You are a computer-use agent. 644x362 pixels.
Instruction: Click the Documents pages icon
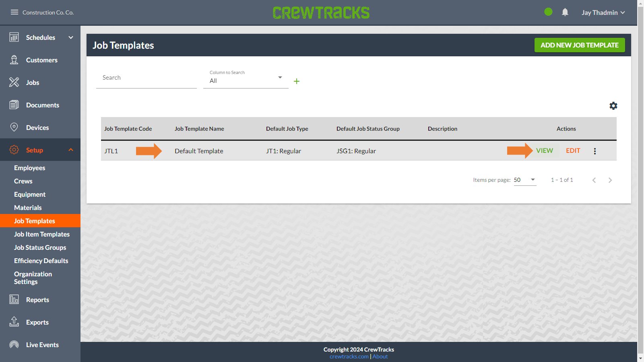[14, 105]
